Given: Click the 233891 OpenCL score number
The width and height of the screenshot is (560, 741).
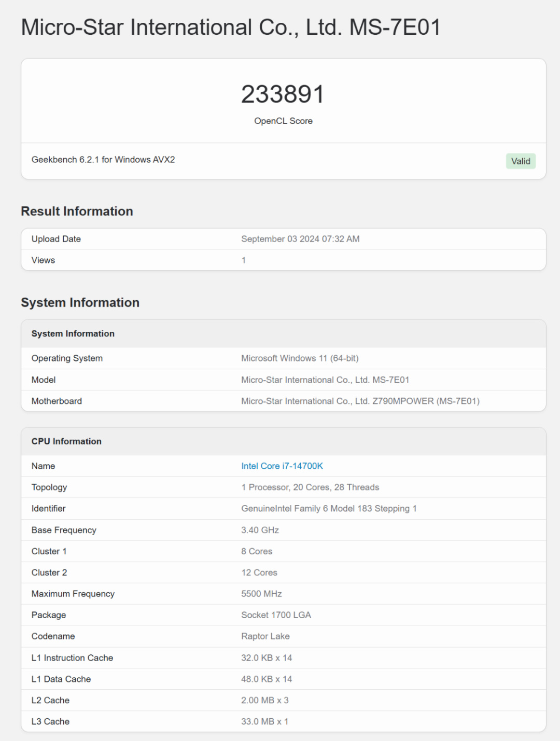Looking at the screenshot, I should [283, 94].
